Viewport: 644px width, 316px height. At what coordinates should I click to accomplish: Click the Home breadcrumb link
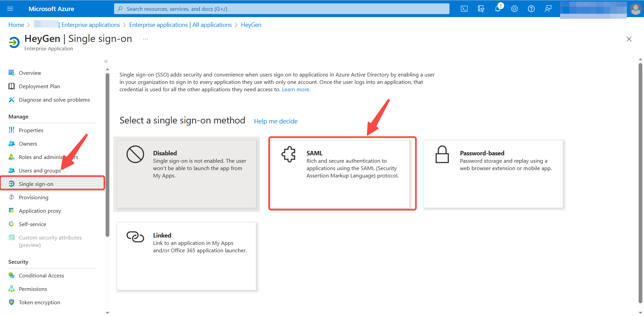tap(16, 25)
